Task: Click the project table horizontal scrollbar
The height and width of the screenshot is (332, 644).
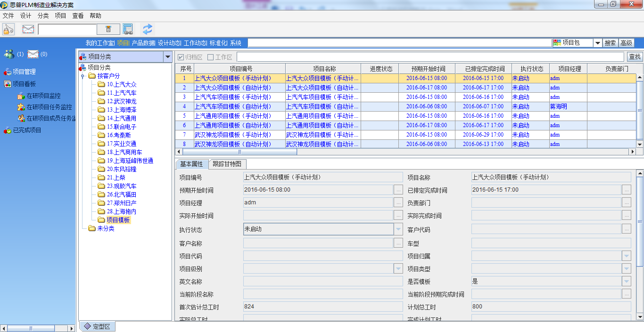Action: (239, 152)
